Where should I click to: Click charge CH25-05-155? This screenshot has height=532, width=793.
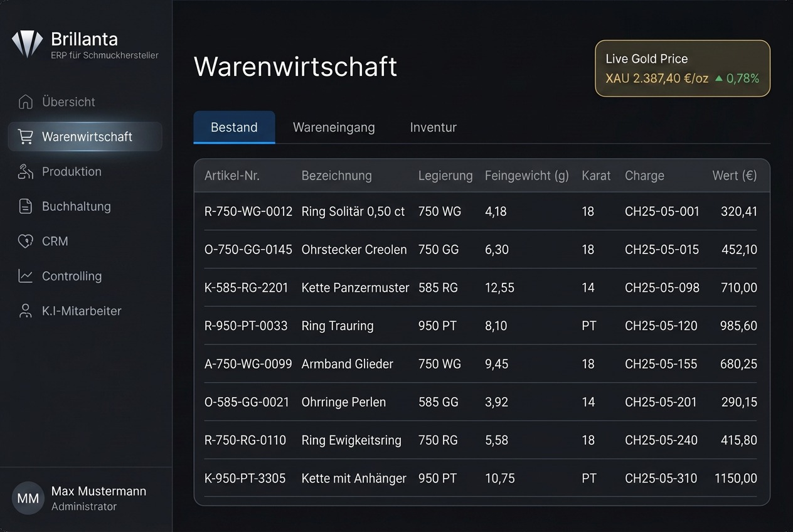pyautogui.click(x=661, y=364)
